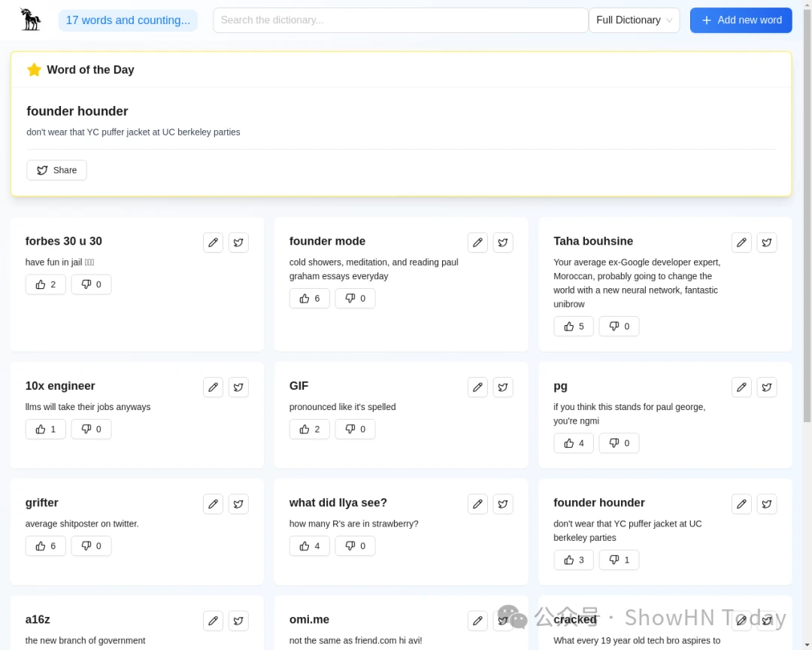
Task: Click pencil icon on 'Taha bouhsine' card
Action: pyautogui.click(x=741, y=242)
